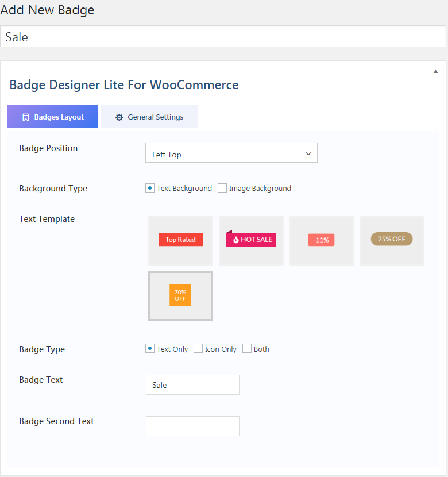The height and width of the screenshot is (477, 448).
Task: Select the Text Background radio option
Action: coord(150,188)
